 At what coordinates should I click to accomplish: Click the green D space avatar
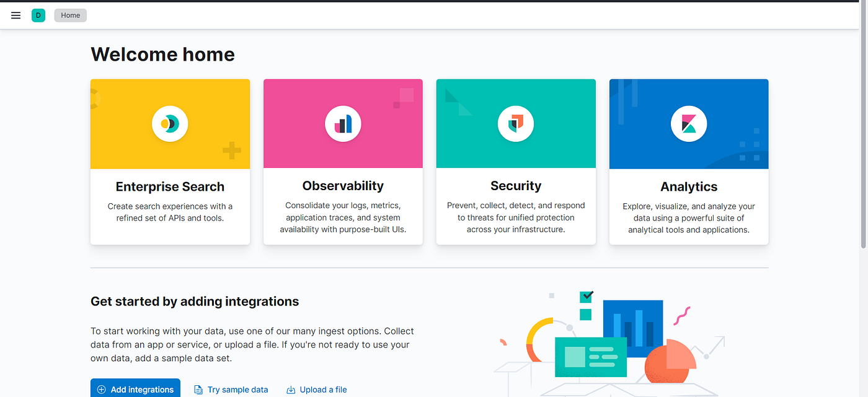click(38, 15)
